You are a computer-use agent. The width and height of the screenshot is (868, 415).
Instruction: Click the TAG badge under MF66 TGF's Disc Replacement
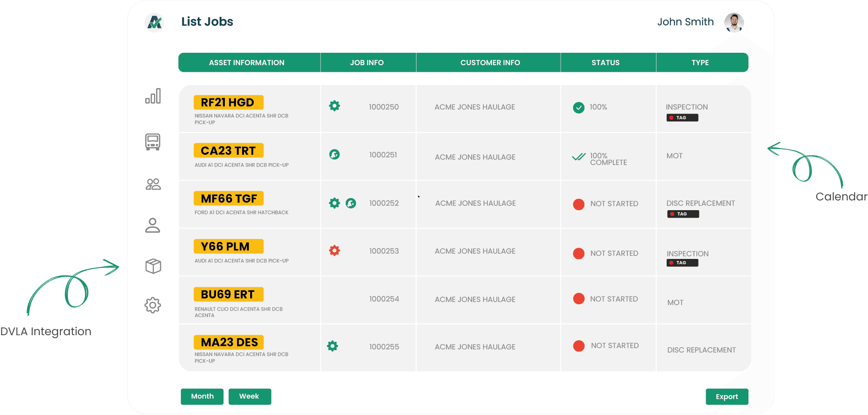(x=683, y=214)
